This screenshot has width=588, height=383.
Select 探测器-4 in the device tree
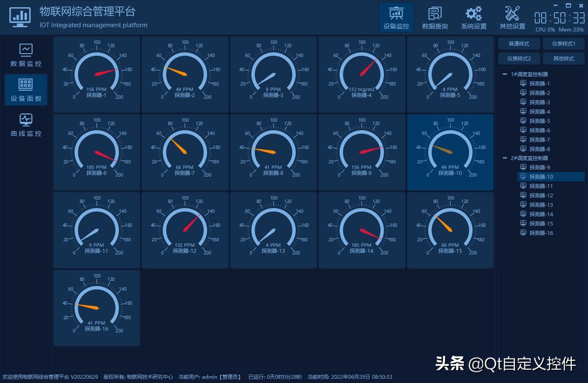(x=539, y=111)
